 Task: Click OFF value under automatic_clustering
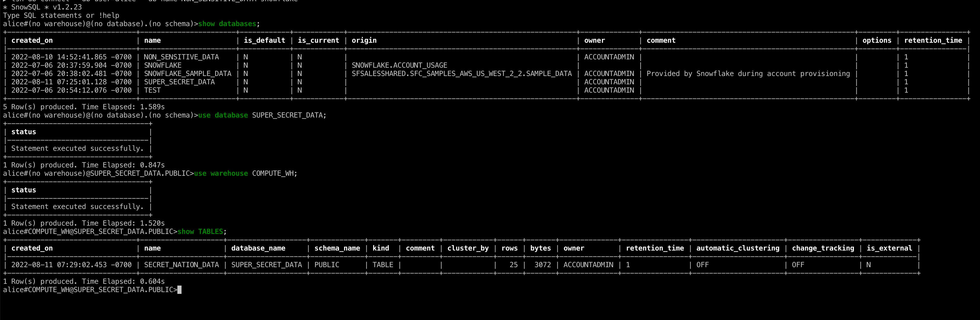coord(702,265)
